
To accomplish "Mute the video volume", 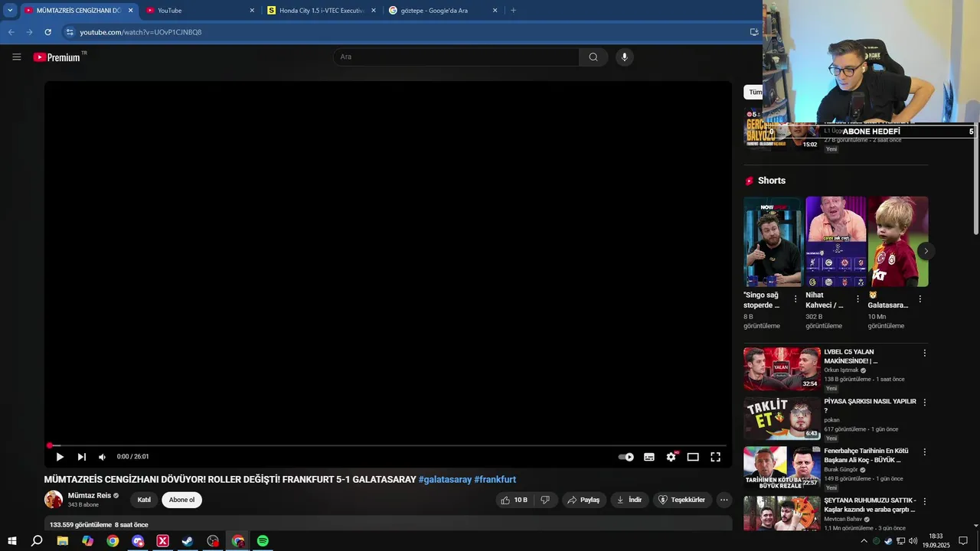I will [102, 457].
